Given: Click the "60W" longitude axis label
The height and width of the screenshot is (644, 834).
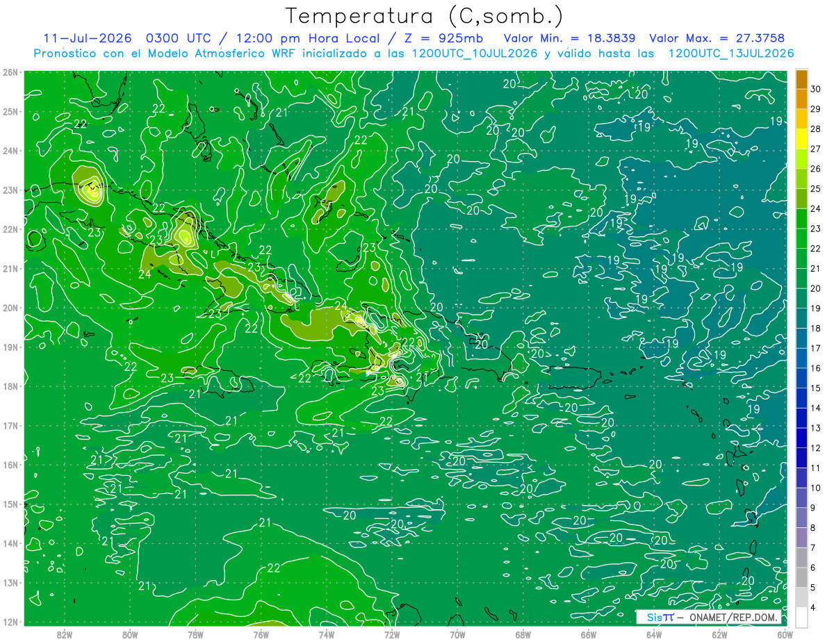Looking at the screenshot, I should pyautogui.click(x=785, y=634).
